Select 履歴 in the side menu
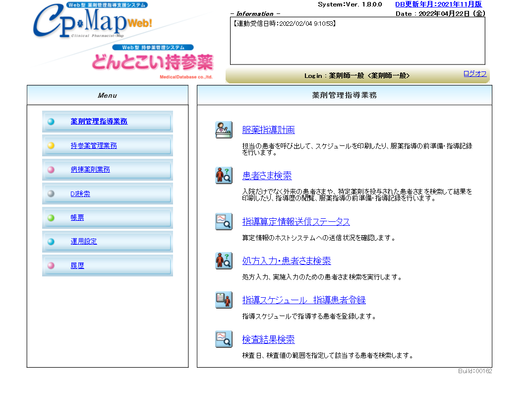This screenshot has height=393, width=532. tap(77, 265)
